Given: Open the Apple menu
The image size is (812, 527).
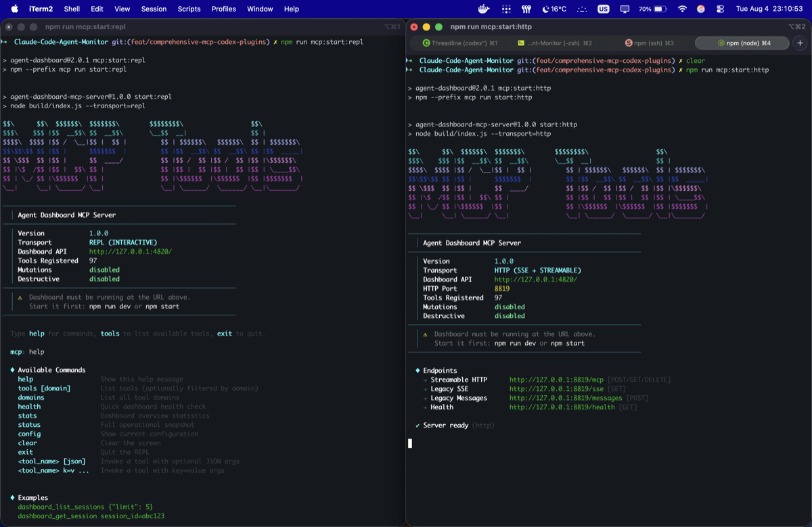Looking at the screenshot, I should (x=14, y=9).
